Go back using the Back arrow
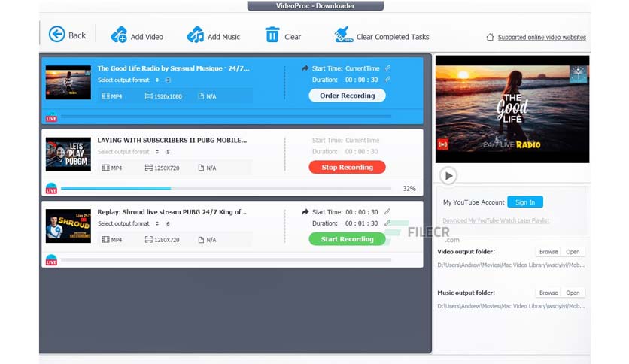The height and width of the screenshot is (364, 629). [57, 35]
